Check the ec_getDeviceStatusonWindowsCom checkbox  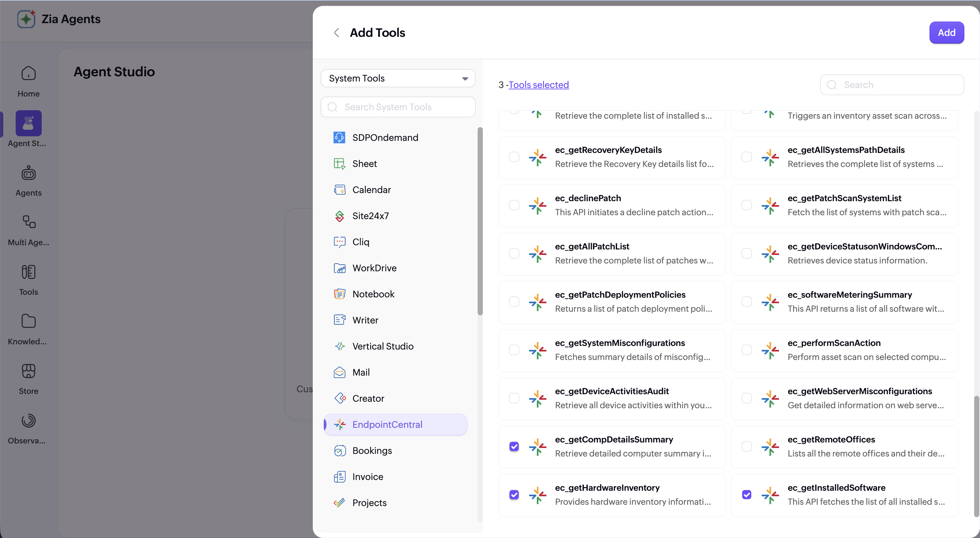pyautogui.click(x=746, y=253)
